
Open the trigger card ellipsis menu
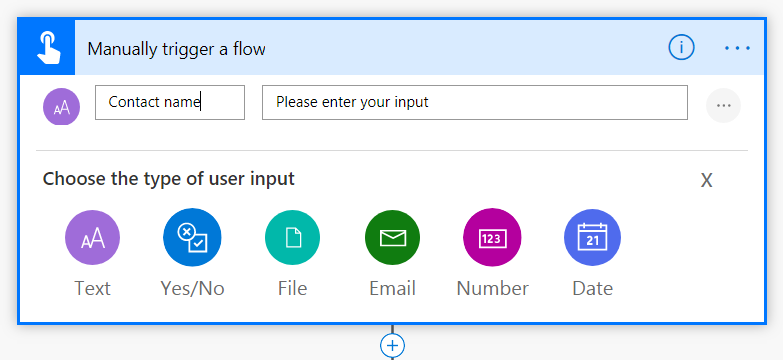pos(738,48)
